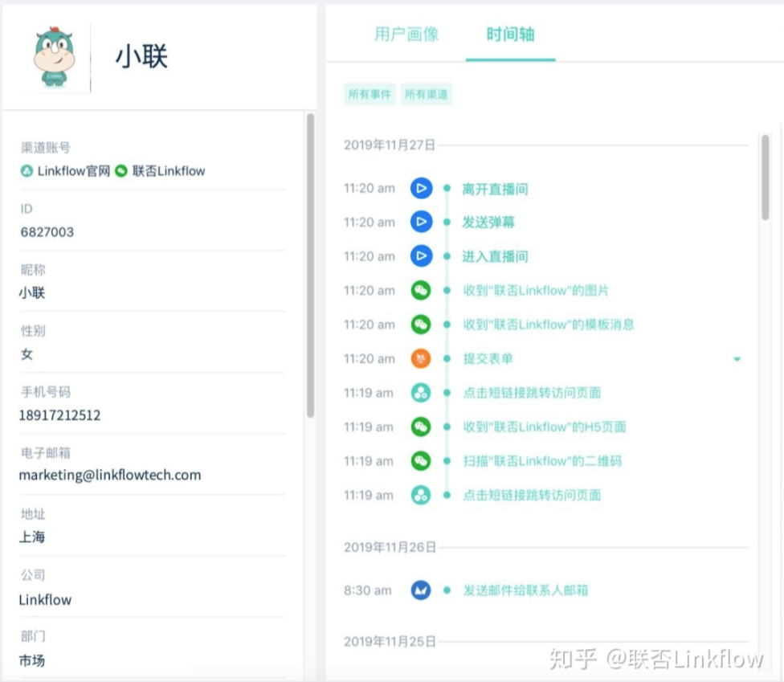784x682 pixels.
Task: Click the WeChat icon beside 模板消息 event
Action: click(421, 325)
